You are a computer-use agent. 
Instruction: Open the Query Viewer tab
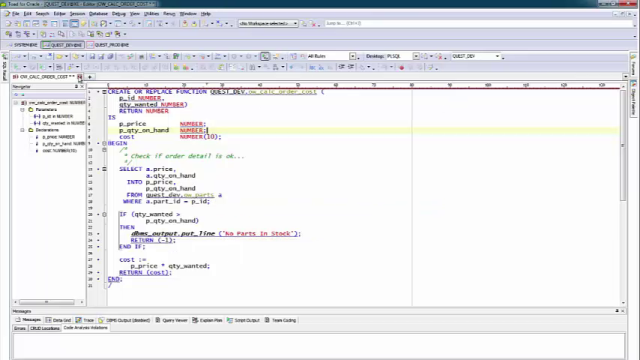point(171,320)
